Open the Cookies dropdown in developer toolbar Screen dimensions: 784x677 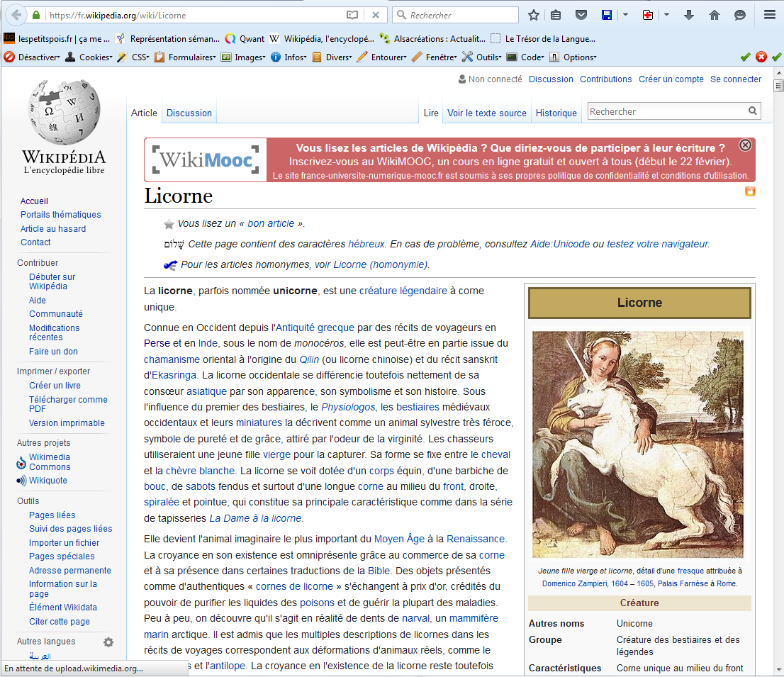point(94,57)
